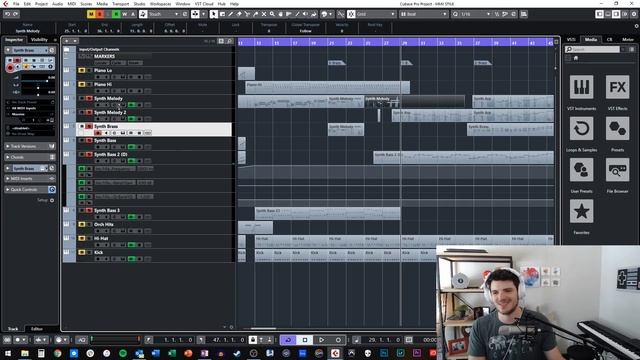
Task: Adjust the horizontal scrollbar under the arrangement
Action: point(263,328)
